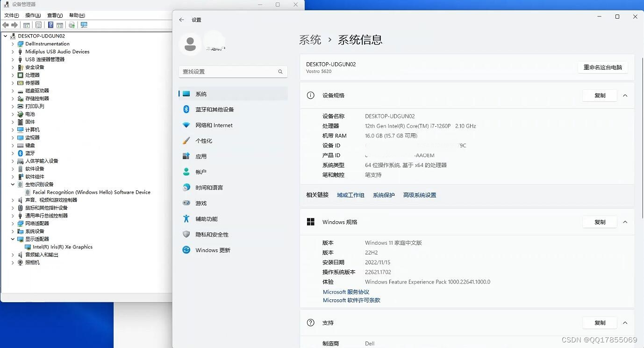Open 个性化 in Settings sidebar

233,141
